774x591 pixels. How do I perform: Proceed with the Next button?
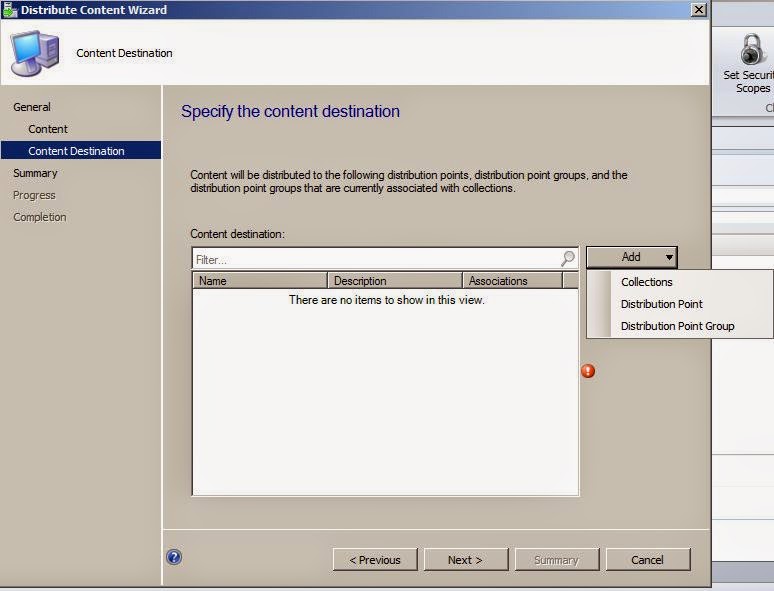(465, 560)
